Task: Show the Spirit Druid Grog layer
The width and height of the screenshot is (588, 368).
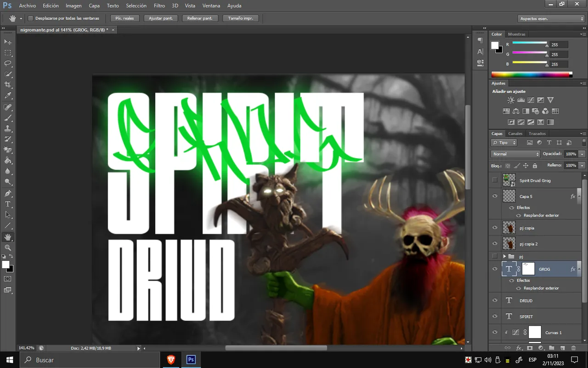Action: 495,180
